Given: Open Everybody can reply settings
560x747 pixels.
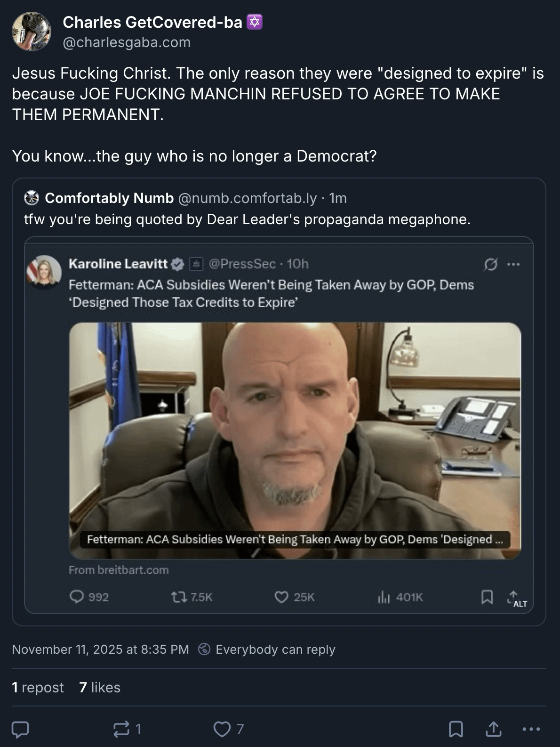Looking at the screenshot, I should (275, 650).
